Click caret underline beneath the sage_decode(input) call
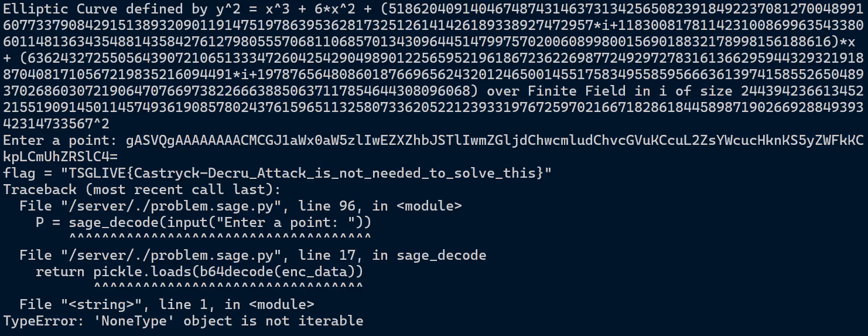This screenshot has height=336, width=868. pos(220,237)
